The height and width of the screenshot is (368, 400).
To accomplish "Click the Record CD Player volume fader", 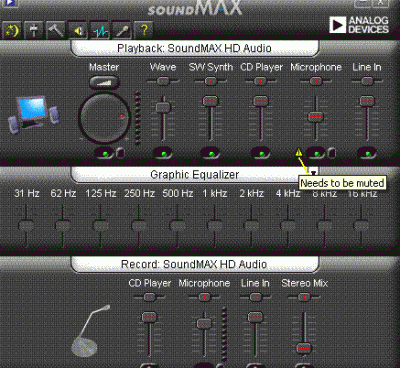I will click(149, 317).
